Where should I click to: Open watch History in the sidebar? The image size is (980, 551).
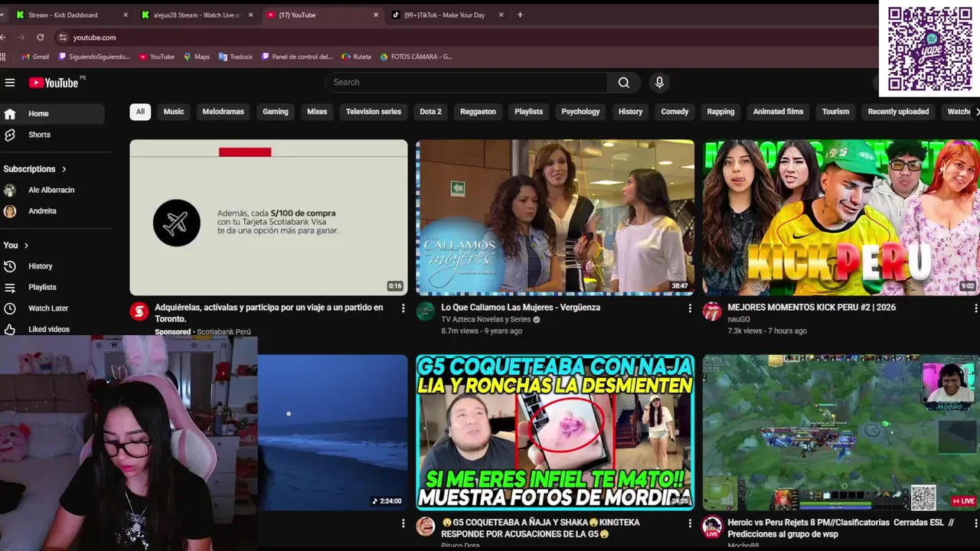[x=52, y=266]
